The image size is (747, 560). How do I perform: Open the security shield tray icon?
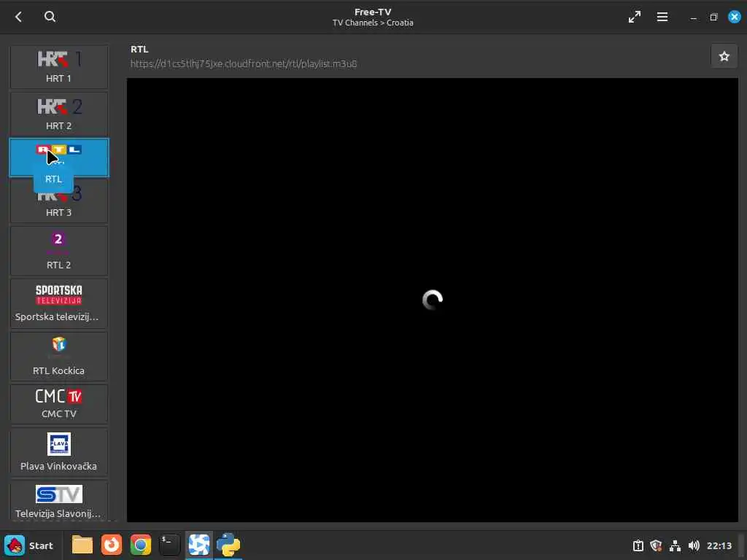pos(656,545)
